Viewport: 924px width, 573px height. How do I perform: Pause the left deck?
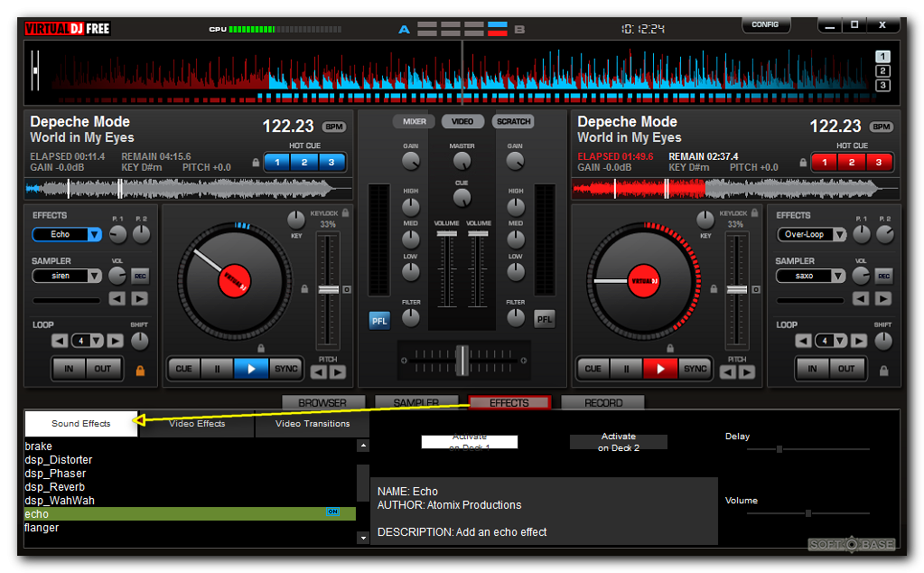click(218, 369)
